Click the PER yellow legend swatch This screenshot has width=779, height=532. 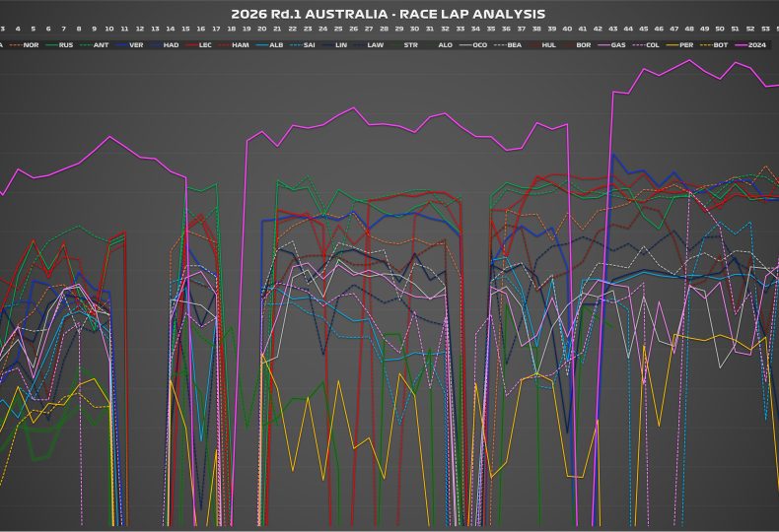[x=671, y=45]
